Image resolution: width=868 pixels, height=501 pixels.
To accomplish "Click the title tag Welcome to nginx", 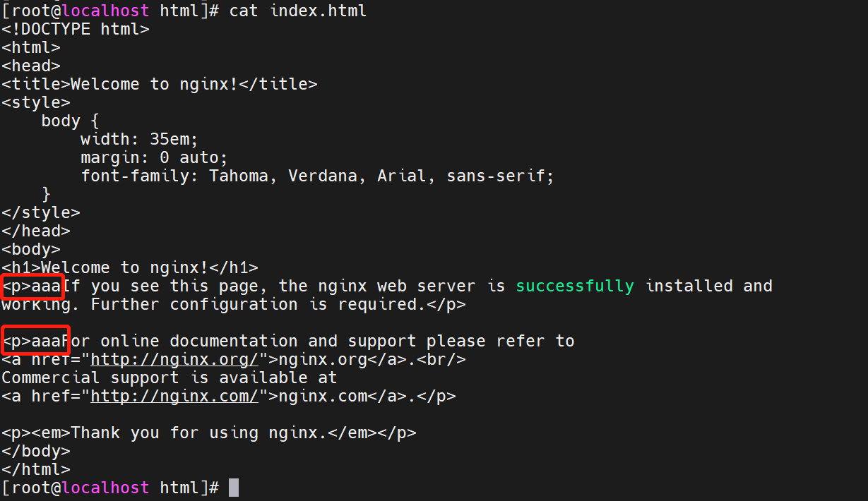I will 160,85.
